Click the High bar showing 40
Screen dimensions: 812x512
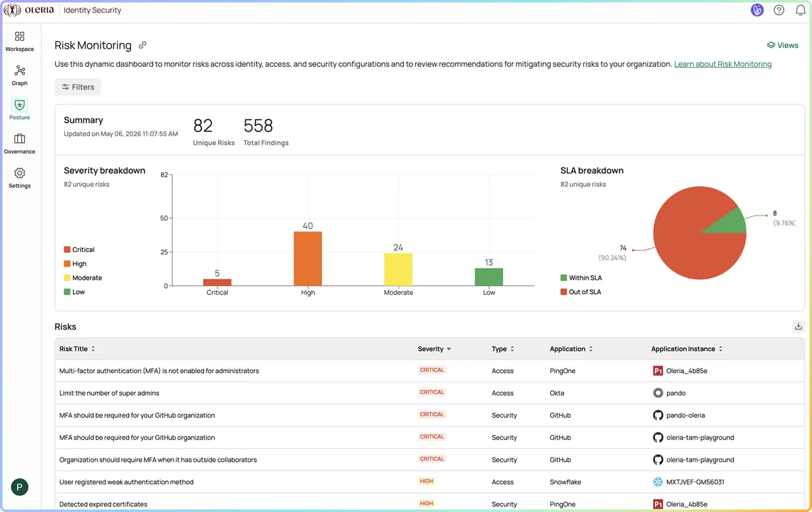tap(308, 258)
